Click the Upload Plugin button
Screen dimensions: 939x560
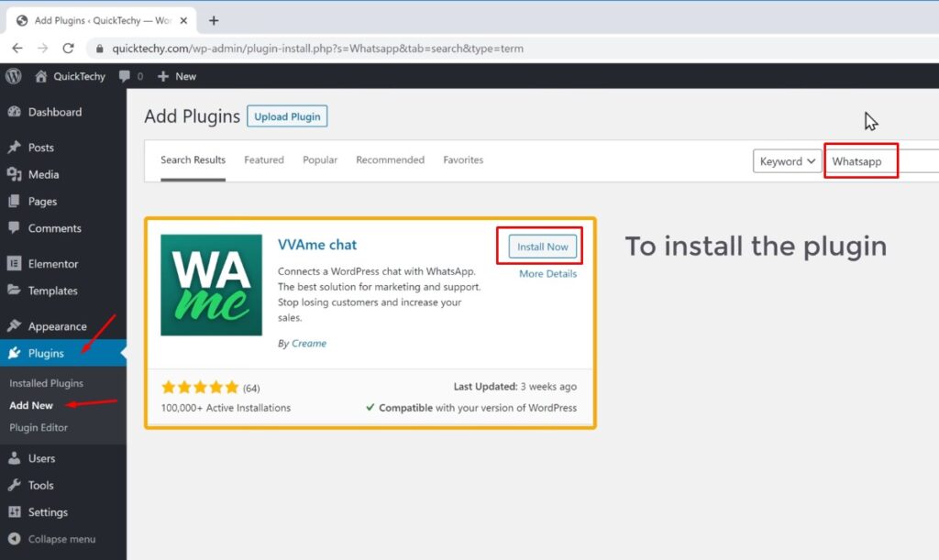[x=287, y=116]
